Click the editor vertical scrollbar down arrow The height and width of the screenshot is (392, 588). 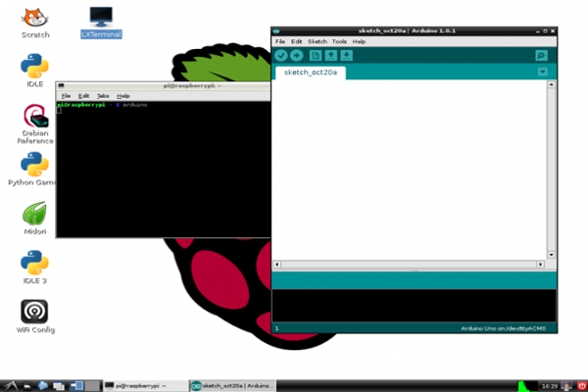pos(551,255)
